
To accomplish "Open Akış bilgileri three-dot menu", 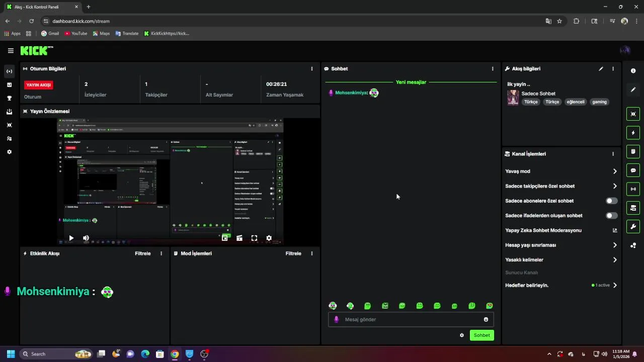I will 613,69.
